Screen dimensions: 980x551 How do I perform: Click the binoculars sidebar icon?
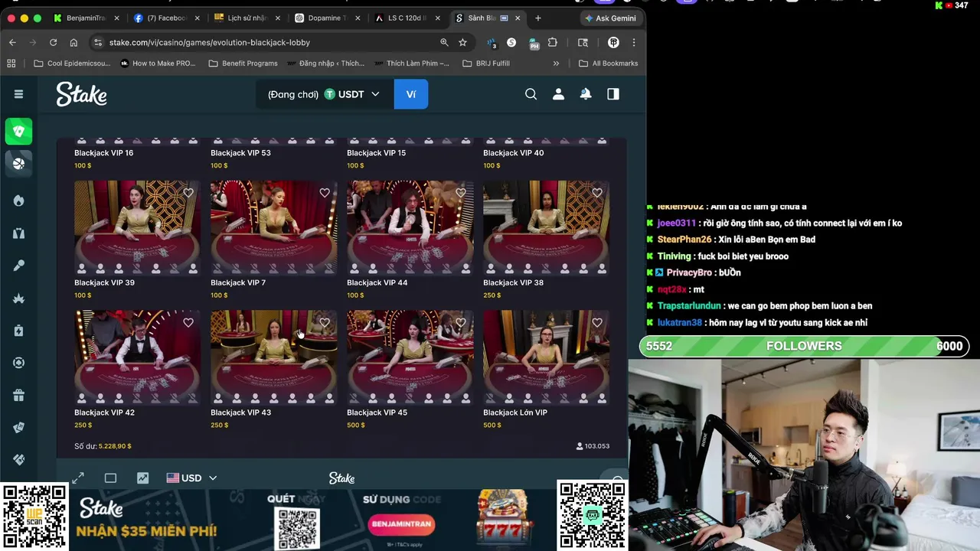pos(18,233)
